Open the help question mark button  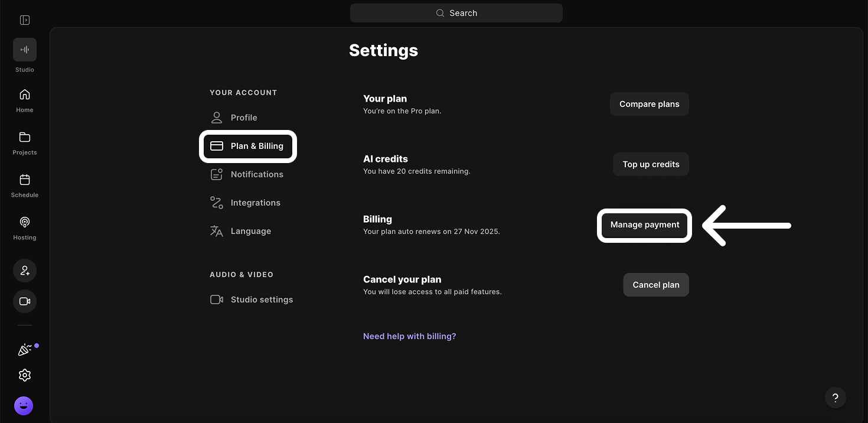tap(835, 398)
